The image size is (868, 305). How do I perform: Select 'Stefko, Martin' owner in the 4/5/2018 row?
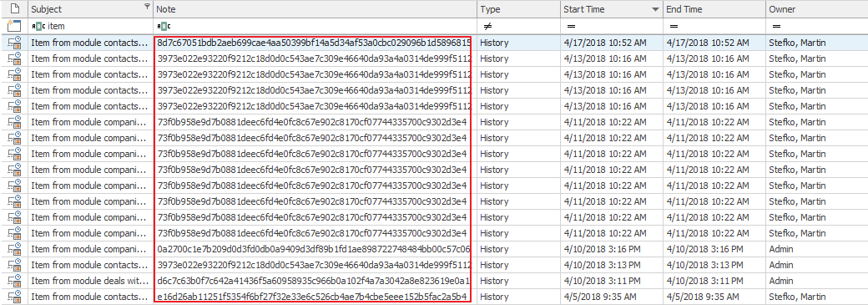817,297
